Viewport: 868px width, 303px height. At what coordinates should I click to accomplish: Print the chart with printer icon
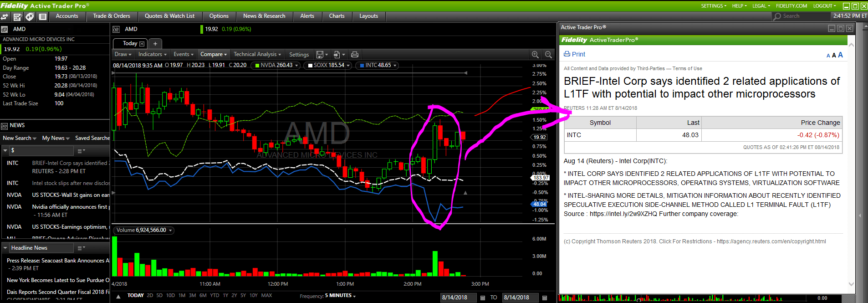coord(355,55)
